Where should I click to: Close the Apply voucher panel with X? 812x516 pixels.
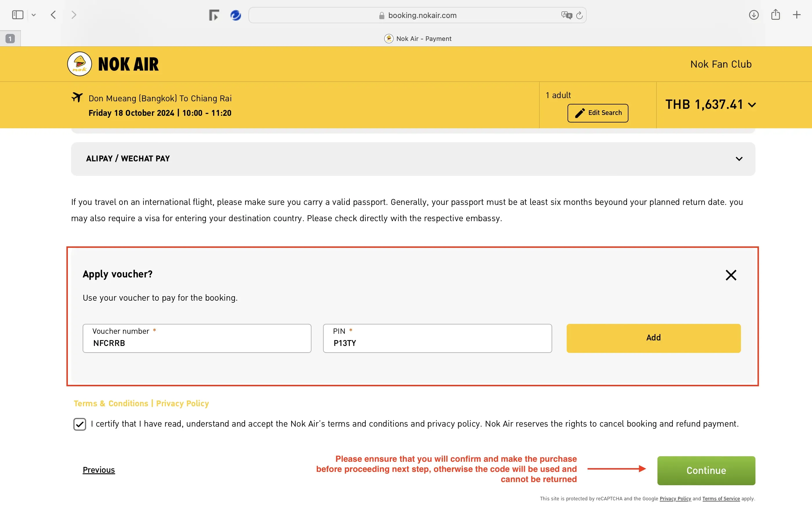731,275
